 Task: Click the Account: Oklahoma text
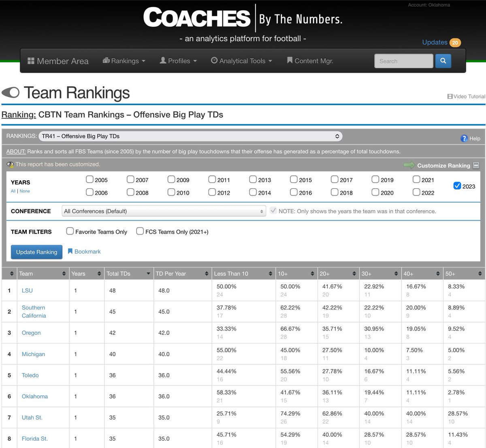click(429, 5)
